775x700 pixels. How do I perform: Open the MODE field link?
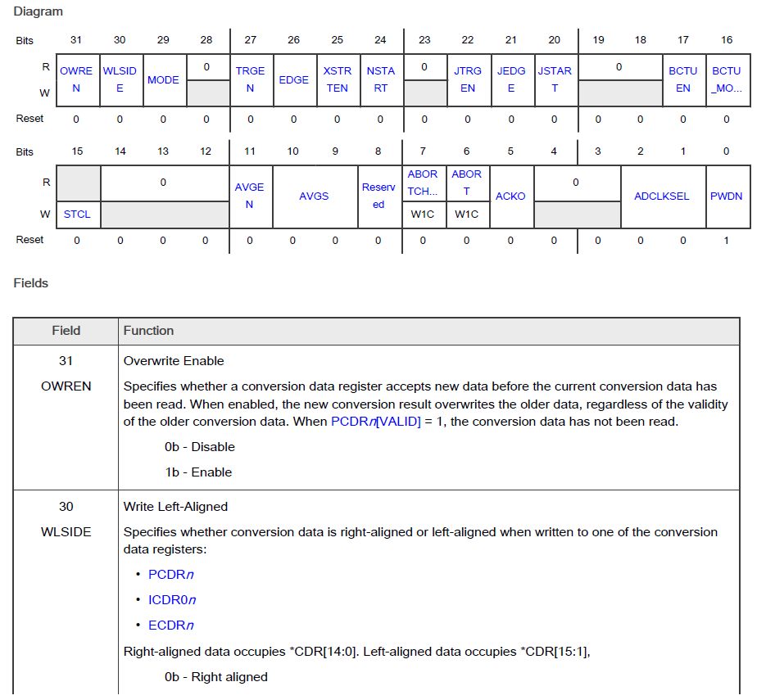click(x=163, y=80)
